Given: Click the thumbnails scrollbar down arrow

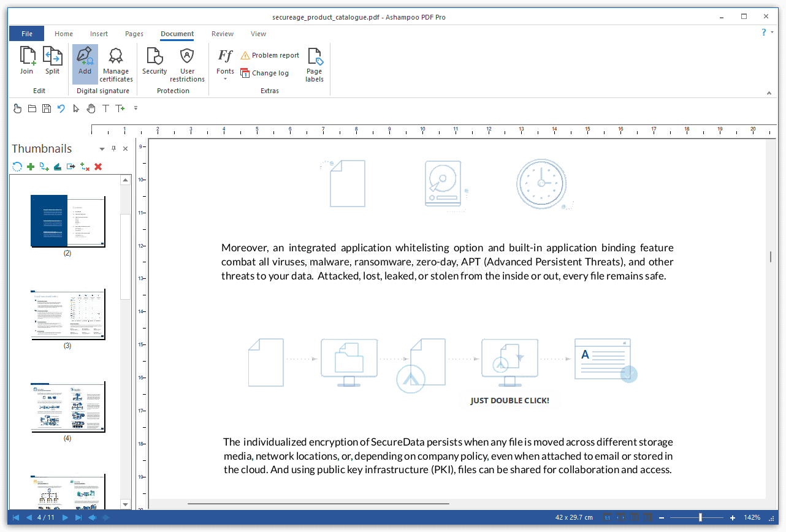Looking at the screenshot, I should 126,504.
